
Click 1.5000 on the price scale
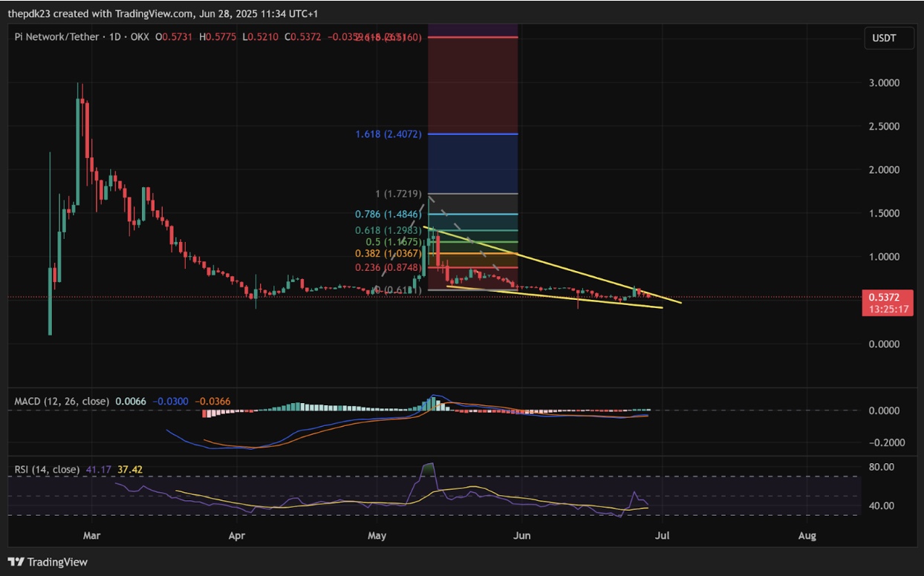pos(885,214)
